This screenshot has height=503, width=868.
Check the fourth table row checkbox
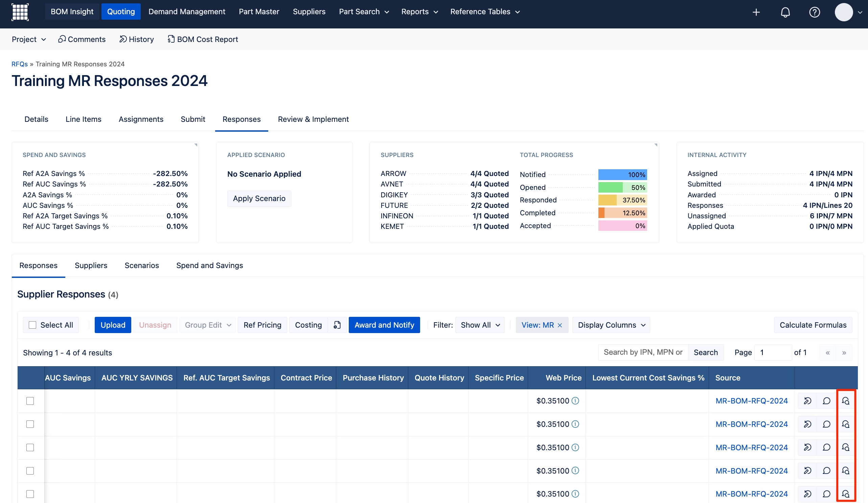click(x=30, y=471)
